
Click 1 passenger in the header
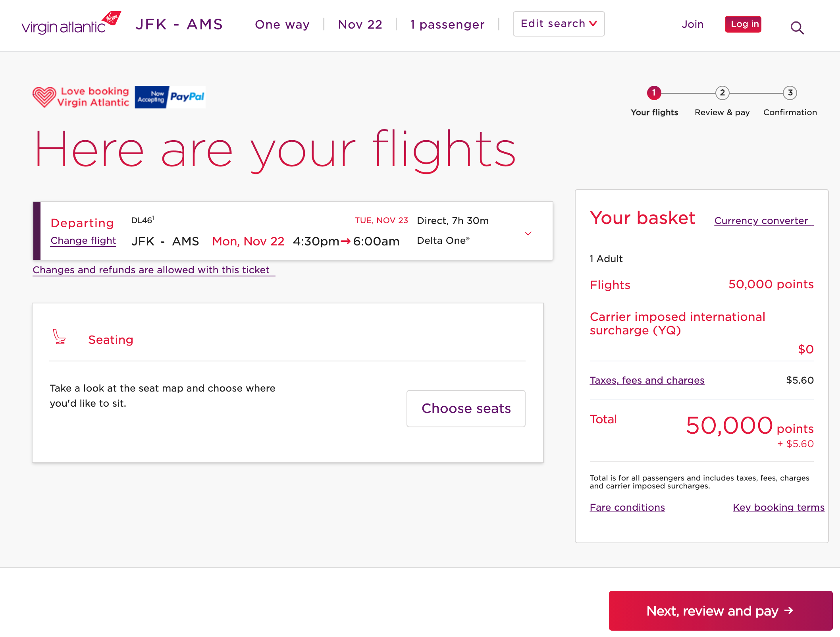coord(447,25)
